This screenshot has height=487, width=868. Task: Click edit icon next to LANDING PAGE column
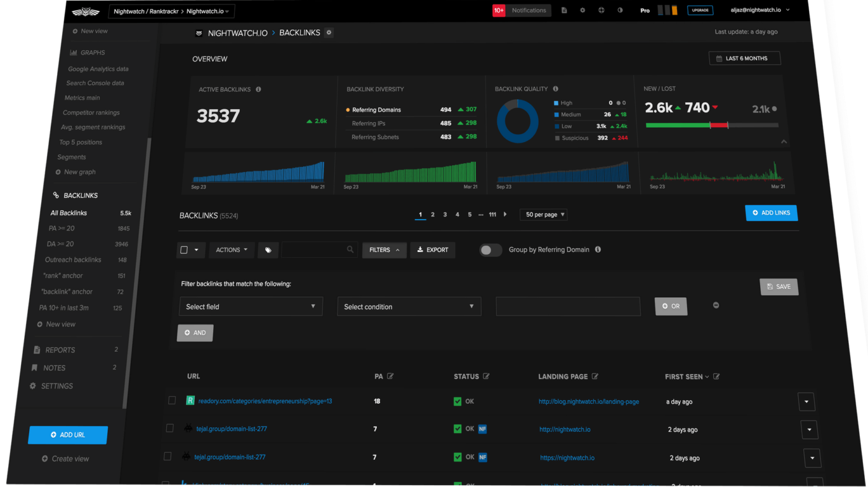[x=595, y=376]
